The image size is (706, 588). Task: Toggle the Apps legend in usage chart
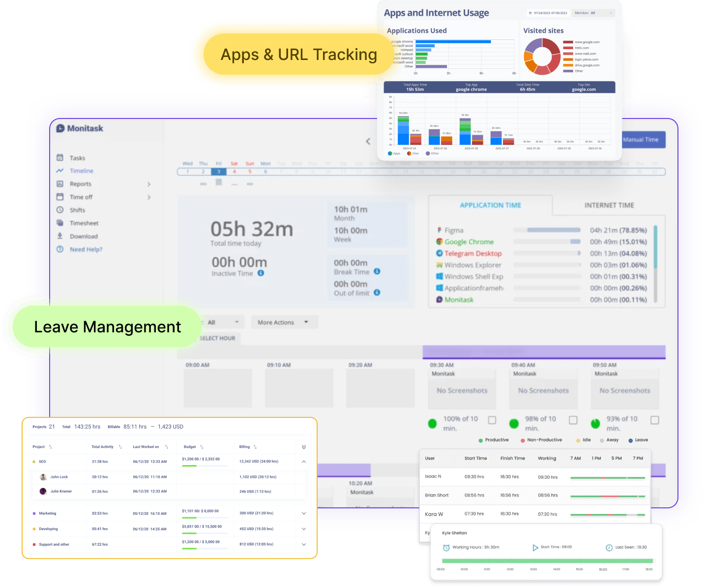pos(394,153)
